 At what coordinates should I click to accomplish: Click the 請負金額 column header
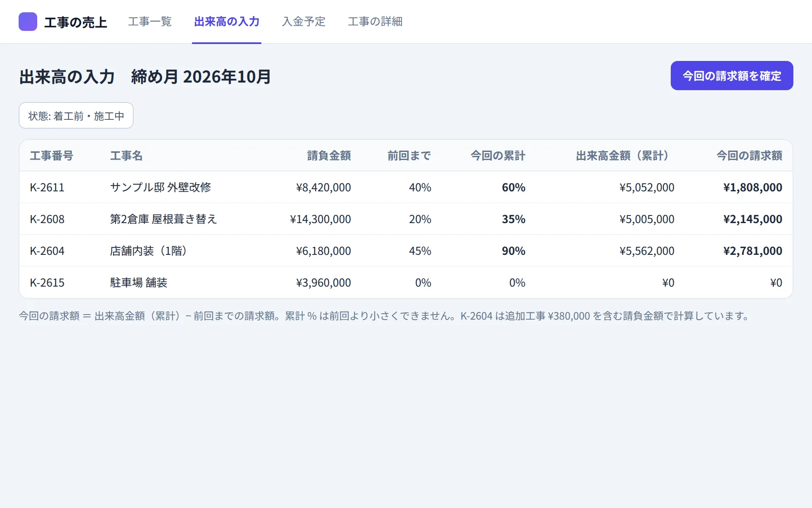pyautogui.click(x=329, y=156)
